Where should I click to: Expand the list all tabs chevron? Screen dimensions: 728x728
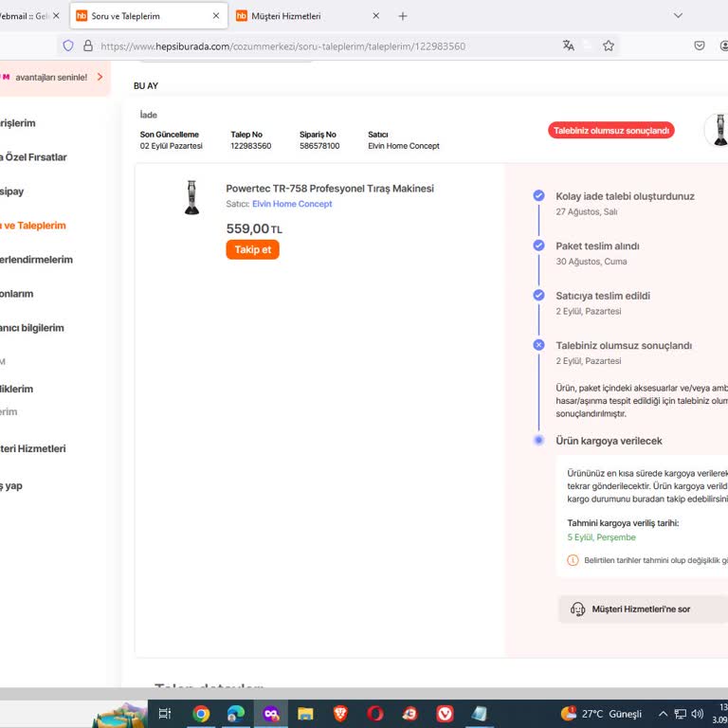click(x=678, y=16)
